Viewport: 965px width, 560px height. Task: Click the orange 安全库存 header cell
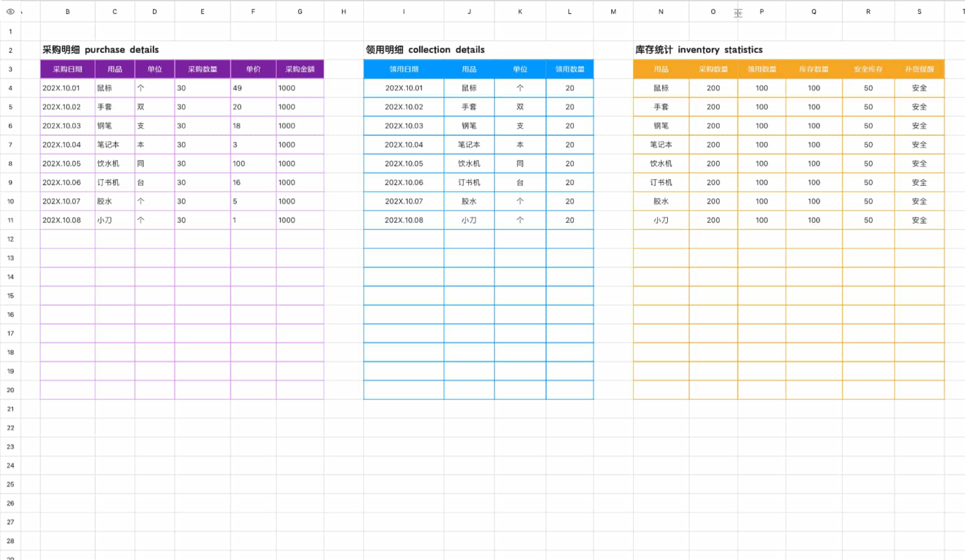click(x=868, y=69)
